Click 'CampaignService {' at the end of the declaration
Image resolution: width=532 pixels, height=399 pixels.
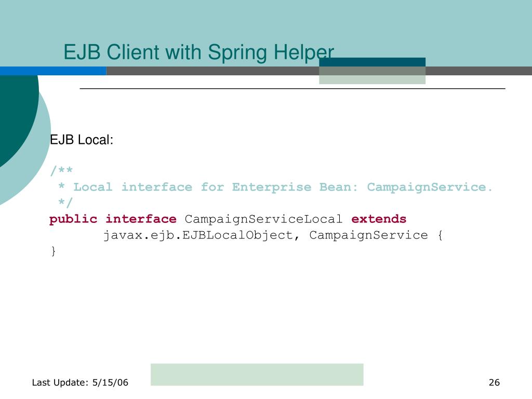point(376,235)
